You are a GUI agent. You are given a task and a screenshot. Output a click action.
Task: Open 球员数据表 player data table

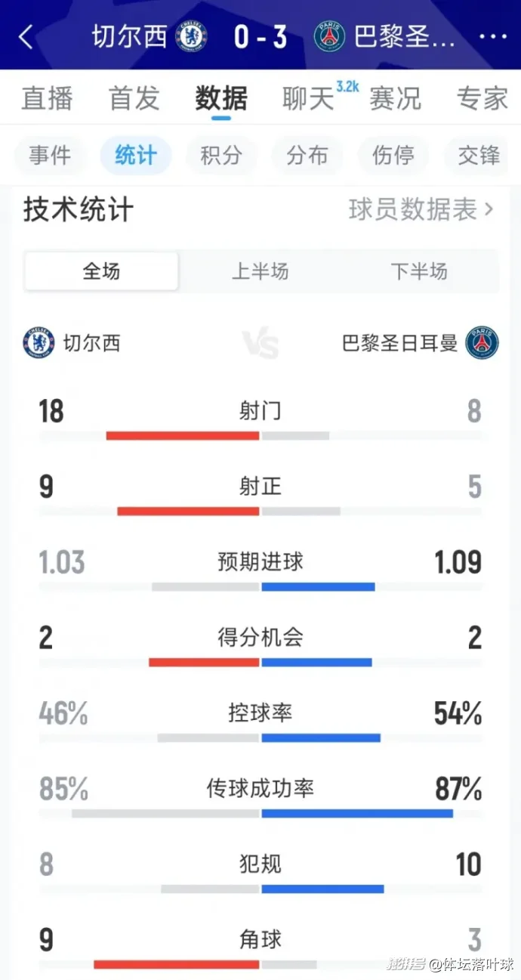point(421,209)
